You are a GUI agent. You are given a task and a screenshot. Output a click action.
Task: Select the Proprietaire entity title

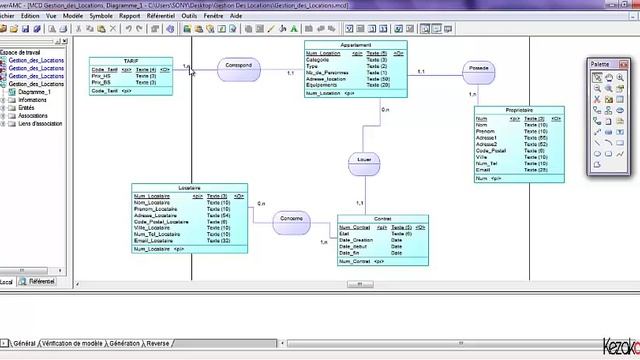pyautogui.click(x=519, y=110)
